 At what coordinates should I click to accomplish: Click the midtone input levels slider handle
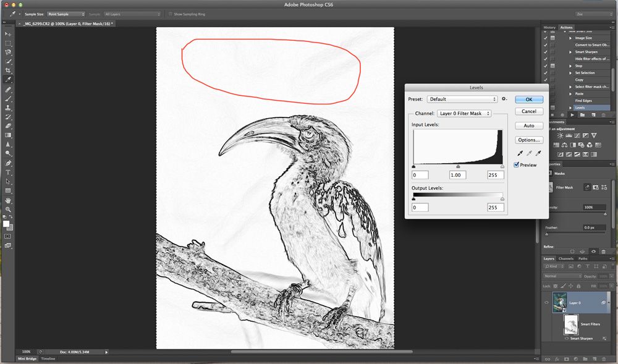click(x=458, y=166)
